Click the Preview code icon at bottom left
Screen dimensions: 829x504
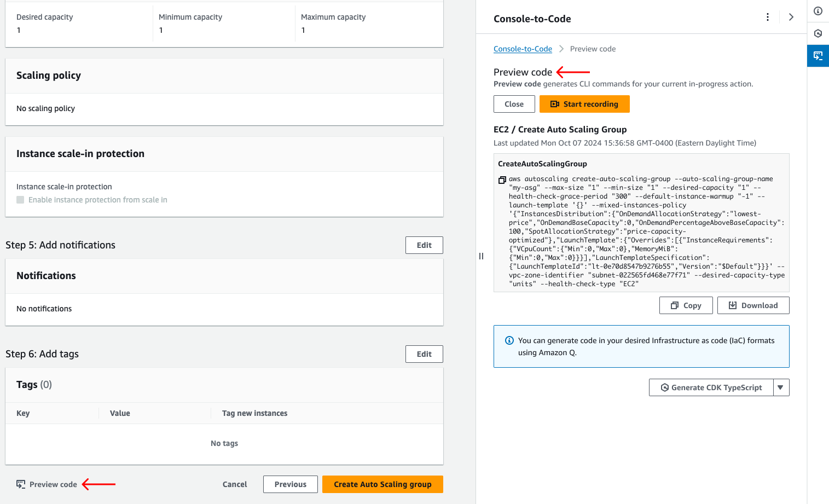(21, 484)
